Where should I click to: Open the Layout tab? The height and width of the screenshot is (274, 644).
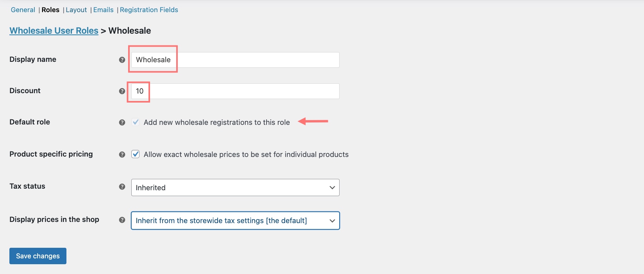(x=76, y=10)
